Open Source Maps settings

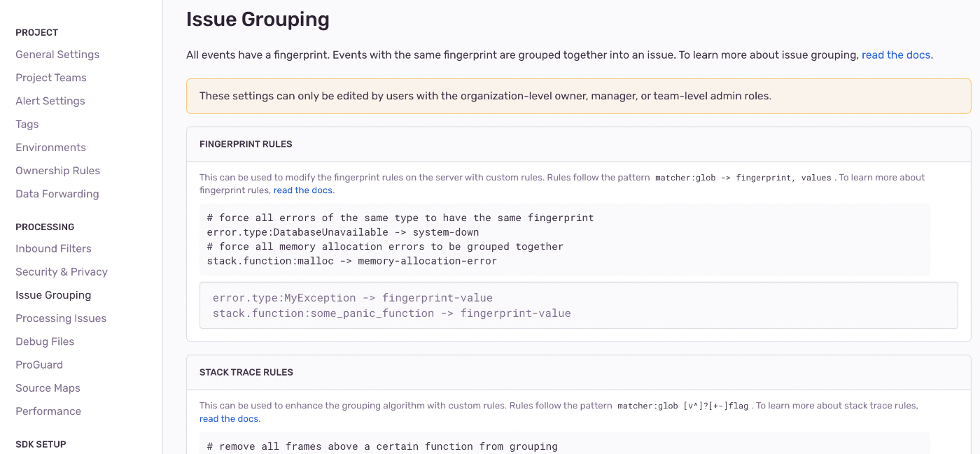pyautogui.click(x=48, y=388)
